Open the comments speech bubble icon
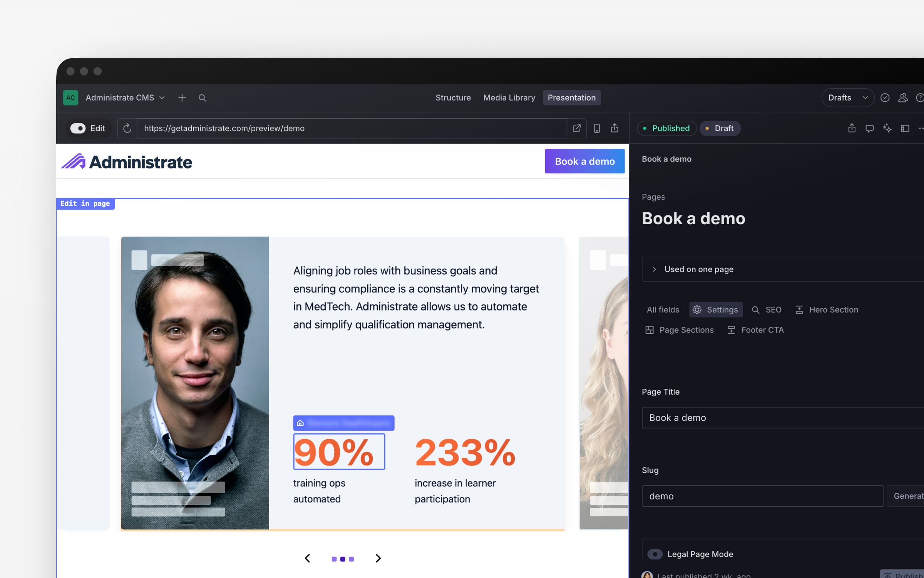 [870, 128]
